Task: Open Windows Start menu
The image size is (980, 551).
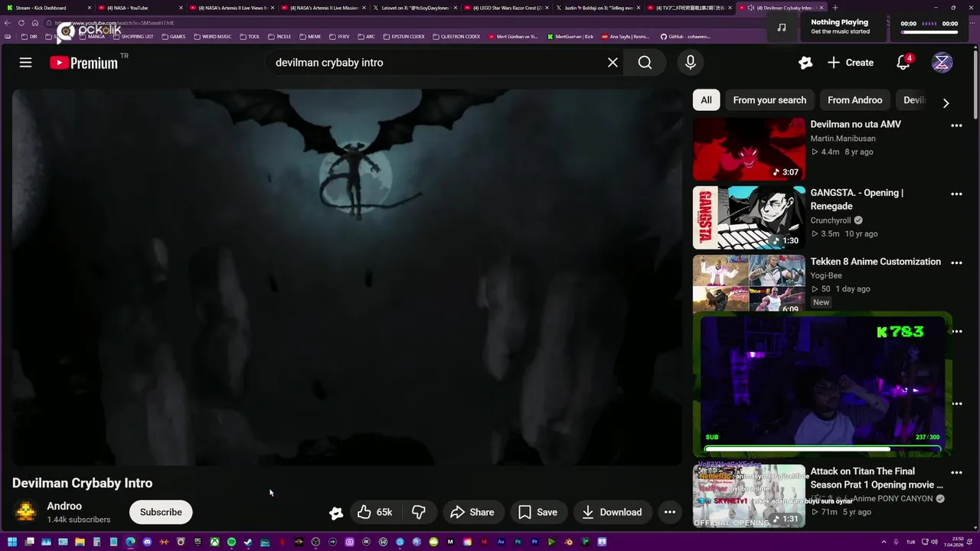Action: [x=12, y=542]
